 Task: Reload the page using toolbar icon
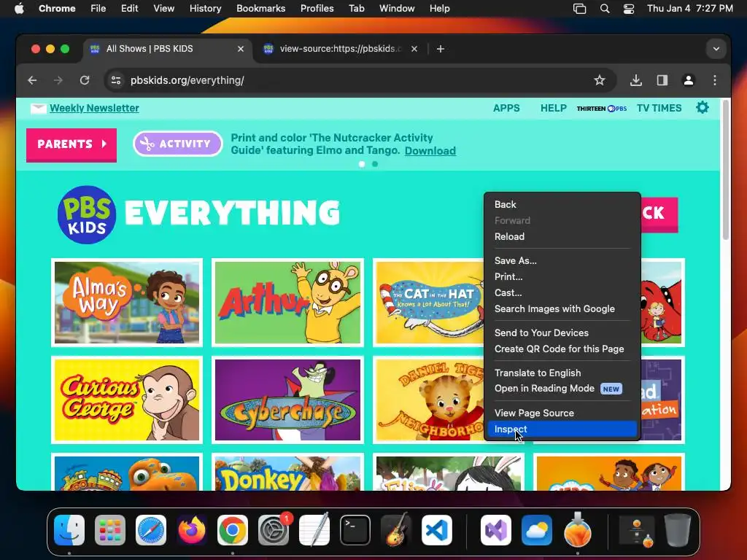85,80
